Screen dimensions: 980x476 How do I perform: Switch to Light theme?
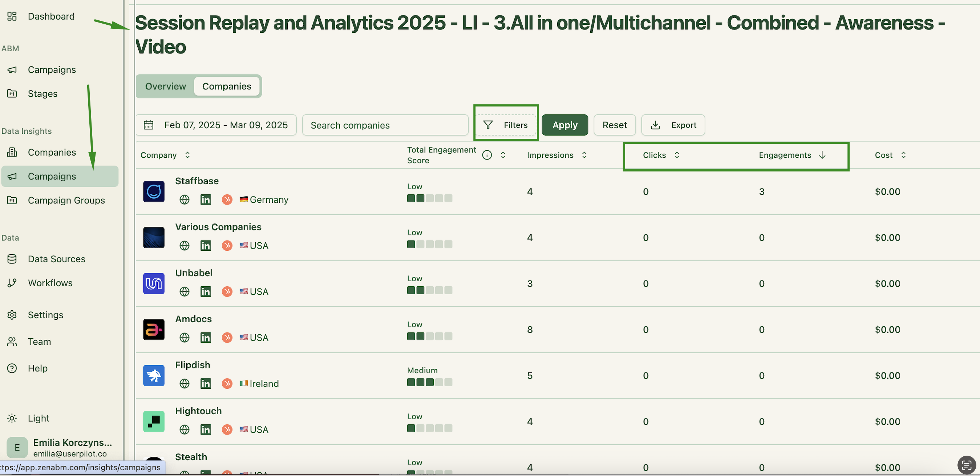[x=39, y=418]
